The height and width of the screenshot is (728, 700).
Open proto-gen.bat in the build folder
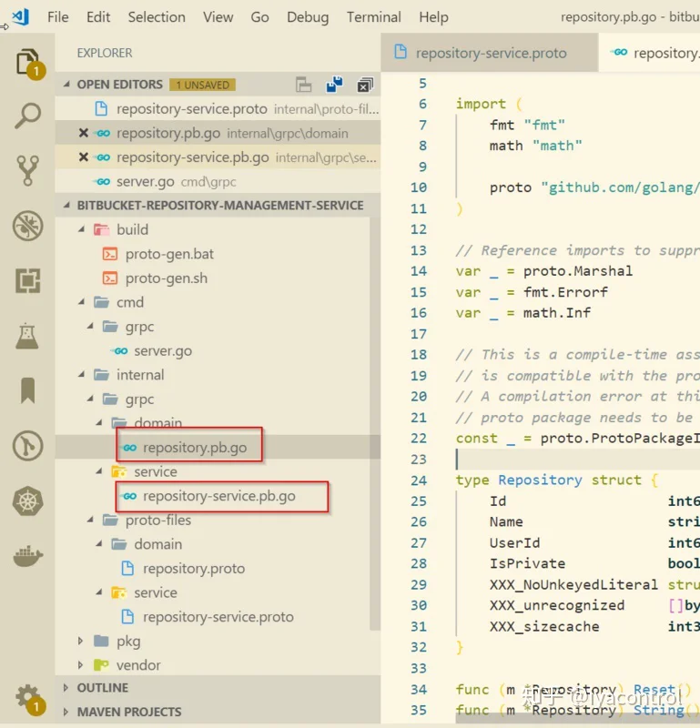pyautogui.click(x=169, y=254)
